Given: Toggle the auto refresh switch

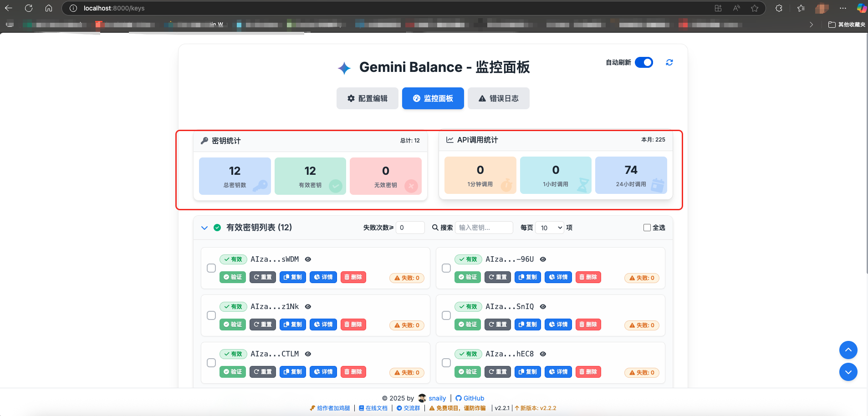Looking at the screenshot, I should pos(643,62).
